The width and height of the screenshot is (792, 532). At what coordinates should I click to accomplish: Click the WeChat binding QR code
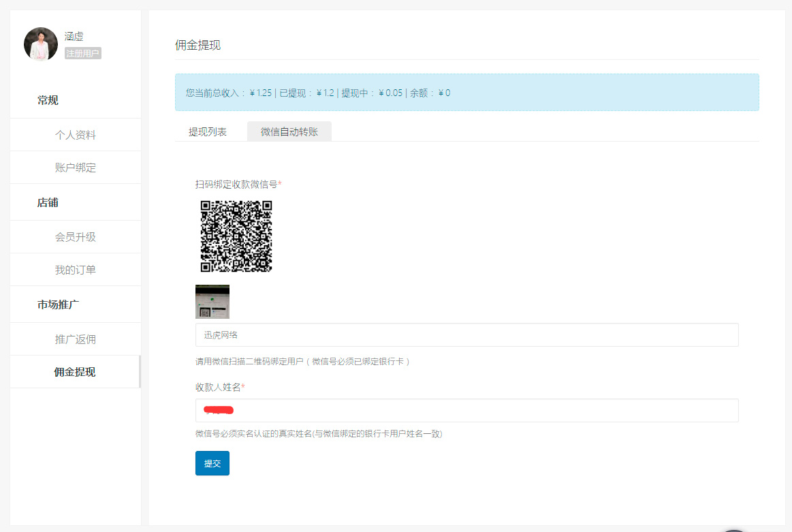click(x=236, y=236)
